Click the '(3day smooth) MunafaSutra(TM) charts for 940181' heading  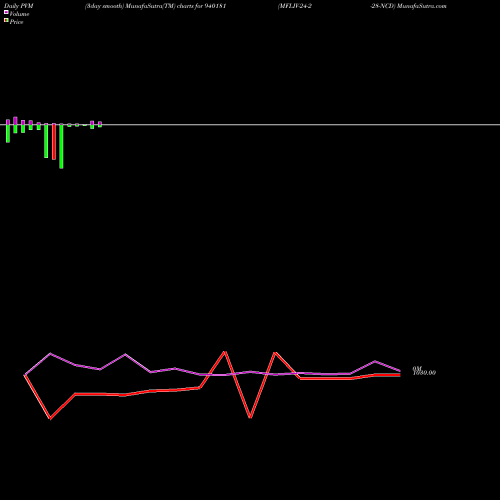(x=156, y=6)
